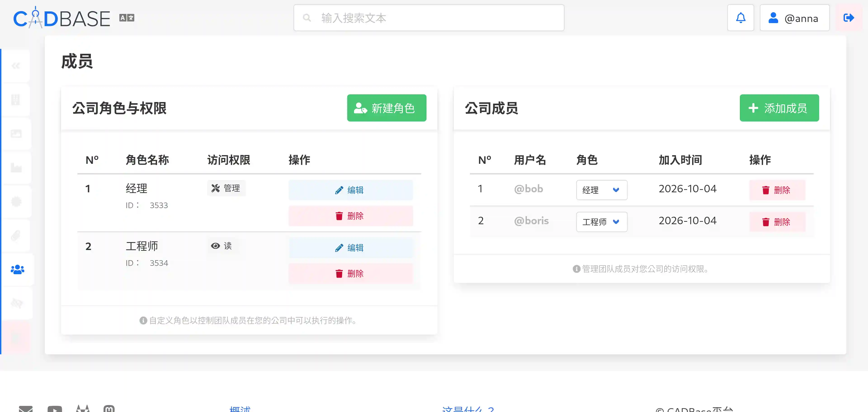Delete the 工程师 role

click(350, 274)
